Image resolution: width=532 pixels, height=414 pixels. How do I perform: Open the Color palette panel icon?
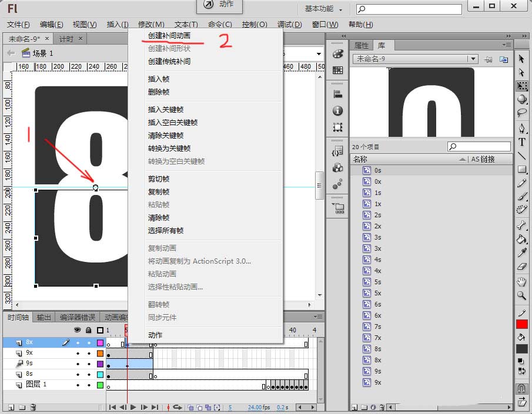(x=337, y=54)
